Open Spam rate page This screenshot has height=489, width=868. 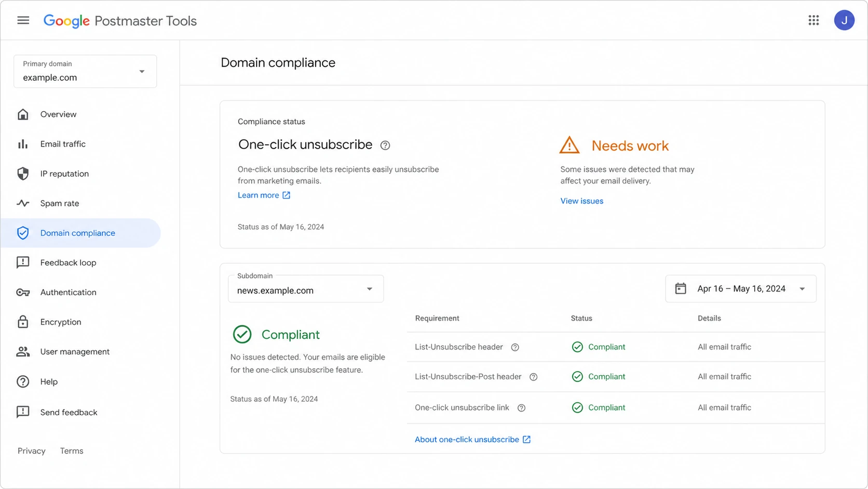point(80,203)
